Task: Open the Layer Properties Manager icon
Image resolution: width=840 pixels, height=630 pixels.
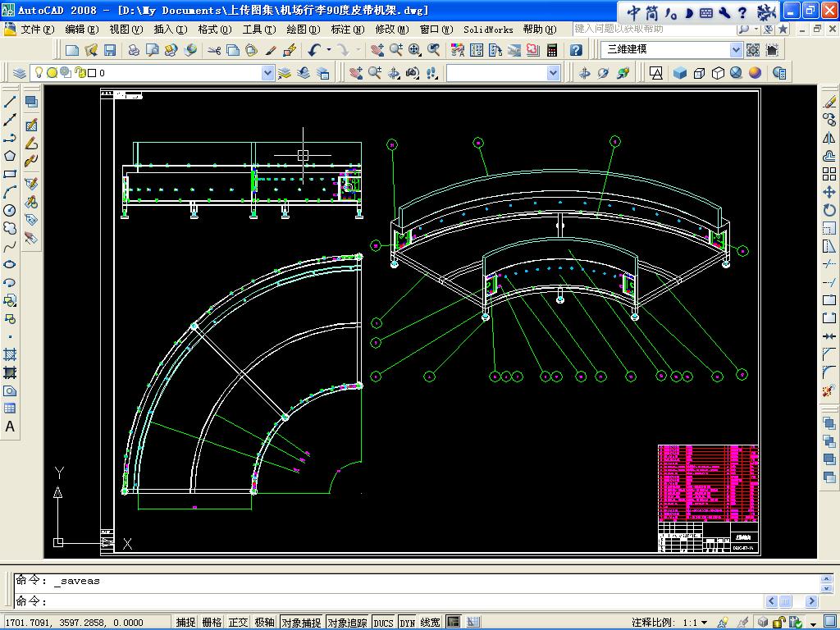Action: pyautogui.click(x=20, y=73)
